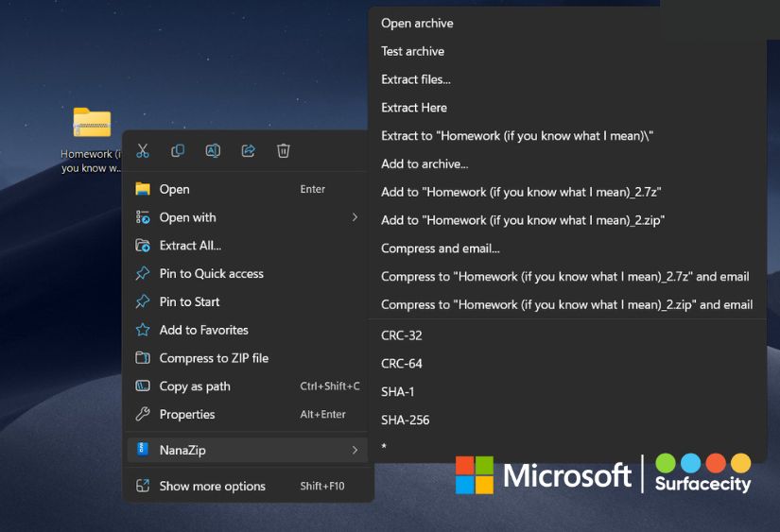Click the NanaZip app icon
This screenshot has width=780, height=532.
click(143, 451)
